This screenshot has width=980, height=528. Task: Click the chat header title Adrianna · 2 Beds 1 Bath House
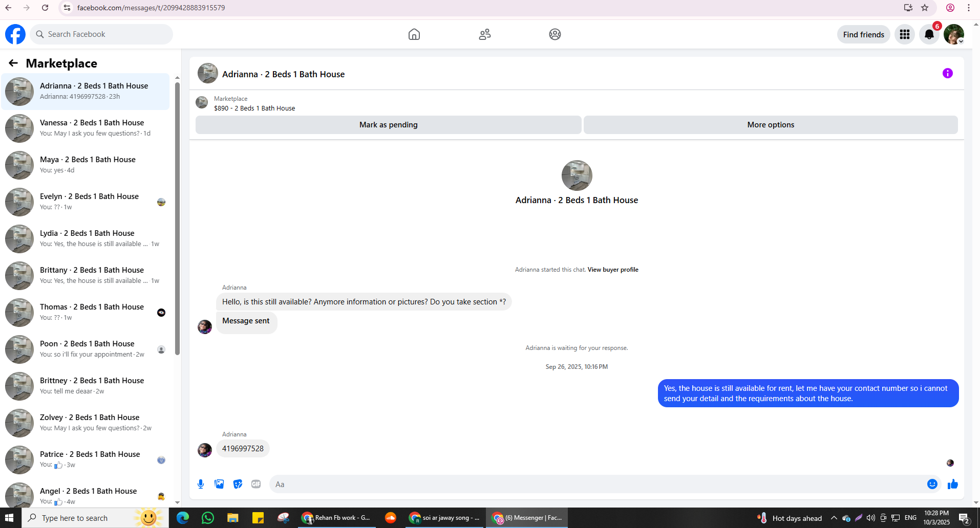pos(283,74)
